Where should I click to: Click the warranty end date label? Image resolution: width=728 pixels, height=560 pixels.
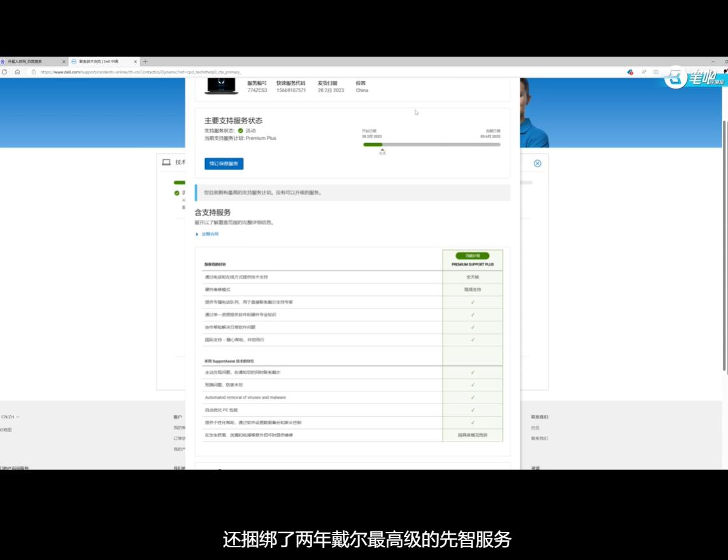click(493, 131)
